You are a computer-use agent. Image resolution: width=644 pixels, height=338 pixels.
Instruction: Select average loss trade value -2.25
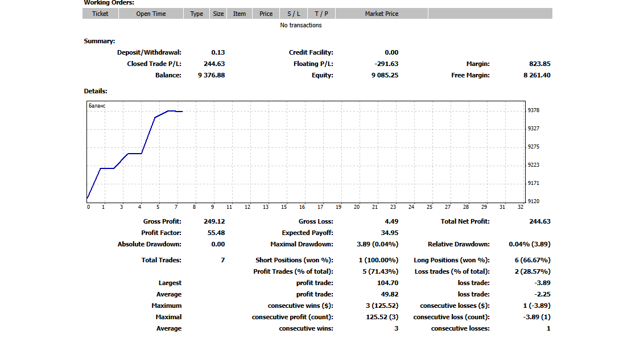tap(542, 294)
